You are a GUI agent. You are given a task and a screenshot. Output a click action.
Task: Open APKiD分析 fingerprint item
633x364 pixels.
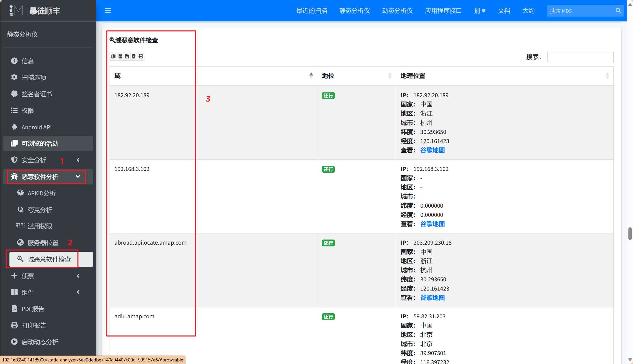tap(42, 193)
